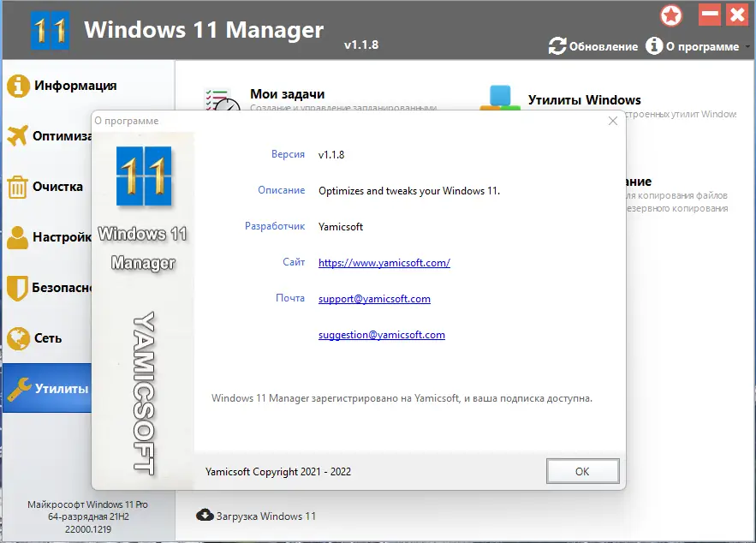The image size is (756, 543).
Task: Click the globe Сеть icon
Action: tap(18, 338)
